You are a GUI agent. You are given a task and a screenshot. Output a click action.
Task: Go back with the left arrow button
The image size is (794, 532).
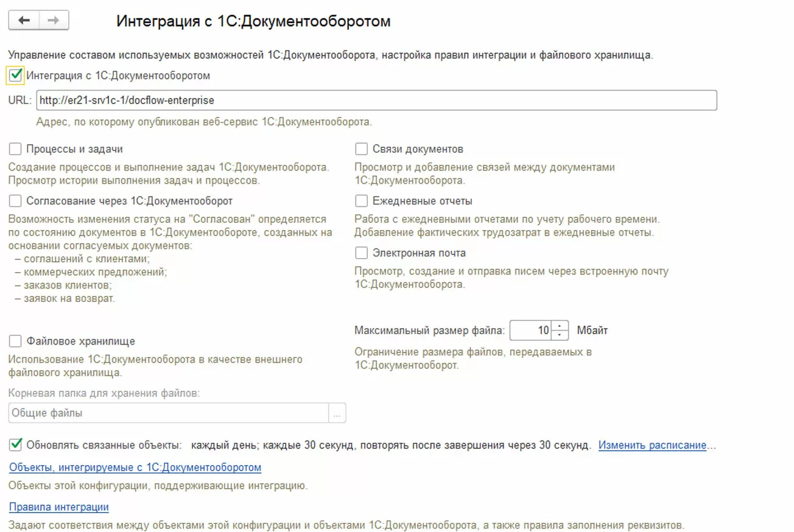(24, 21)
